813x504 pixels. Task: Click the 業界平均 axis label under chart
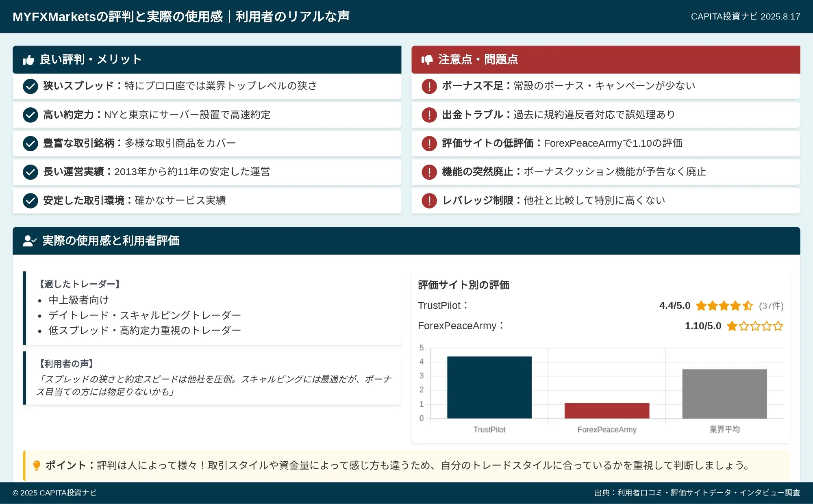724,430
